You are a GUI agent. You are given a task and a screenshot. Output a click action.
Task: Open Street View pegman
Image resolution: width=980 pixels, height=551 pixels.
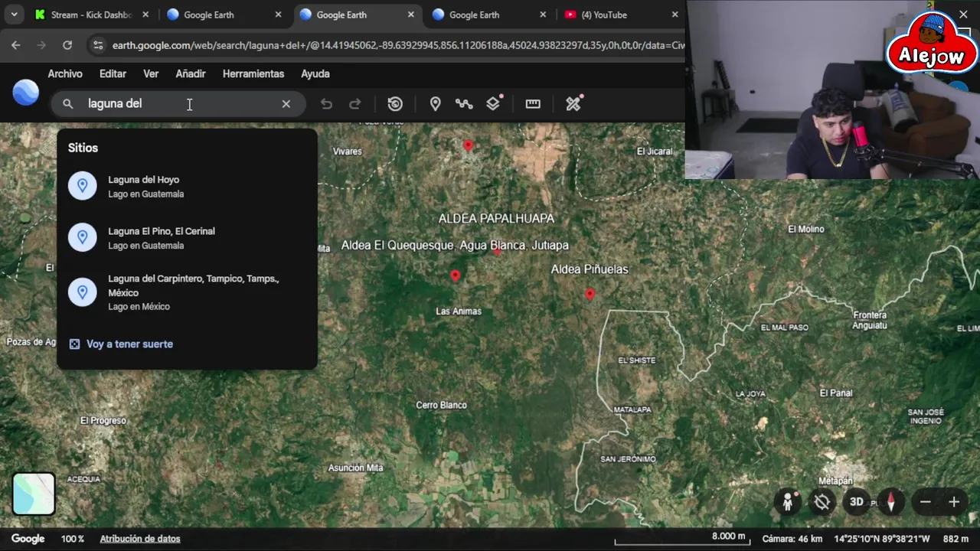click(788, 502)
